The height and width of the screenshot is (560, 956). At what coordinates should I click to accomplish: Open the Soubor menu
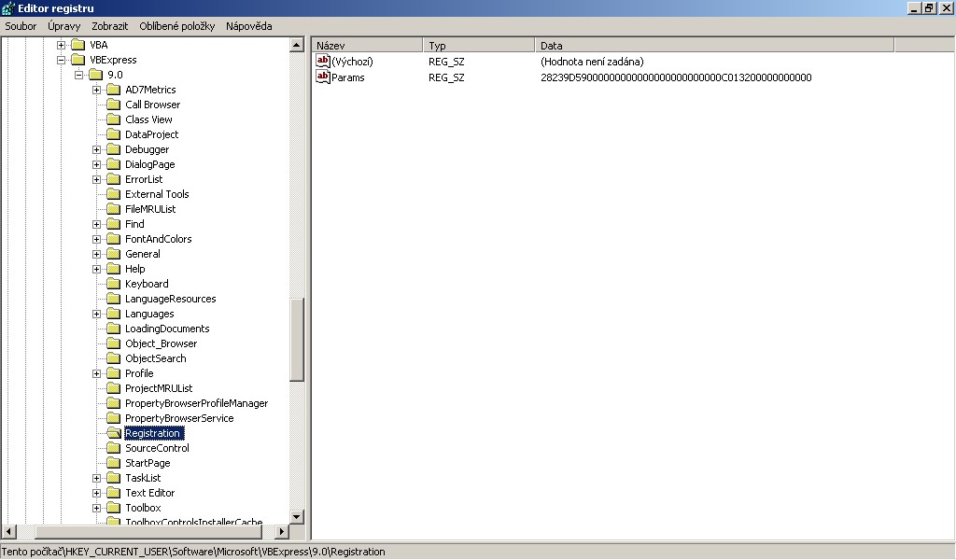[x=21, y=26]
